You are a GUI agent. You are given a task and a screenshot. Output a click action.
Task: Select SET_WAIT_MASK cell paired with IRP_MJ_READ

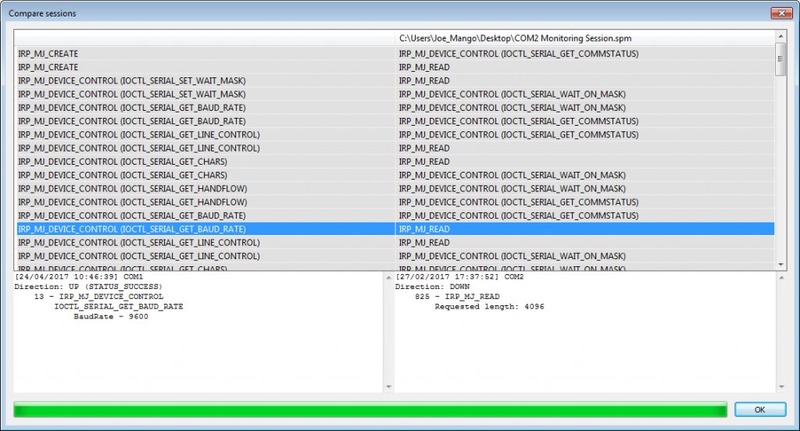click(205, 81)
